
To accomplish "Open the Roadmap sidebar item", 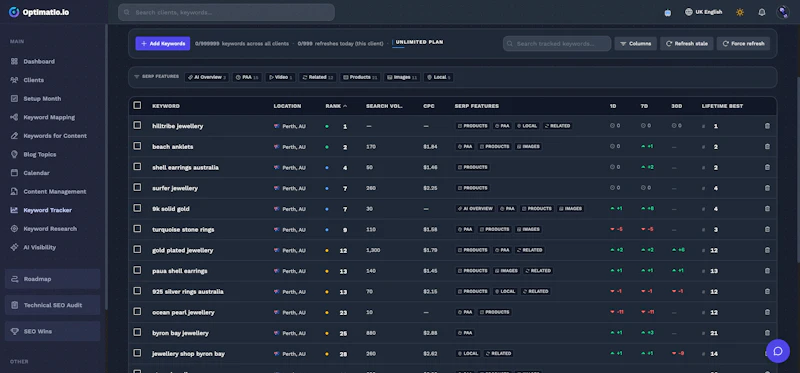I will click(x=53, y=279).
